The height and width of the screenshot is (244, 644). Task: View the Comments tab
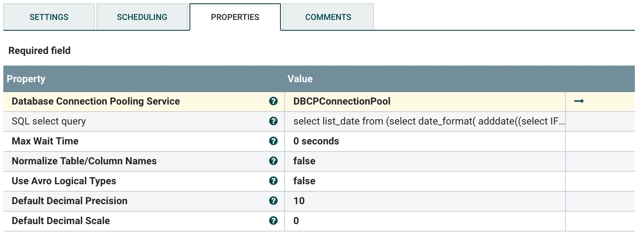tap(328, 17)
